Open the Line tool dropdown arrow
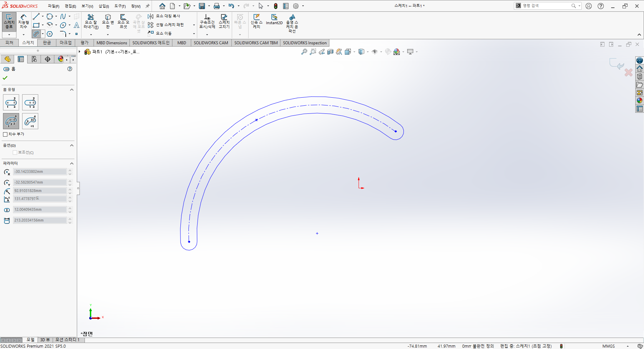The image size is (644, 349). tap(43, 16)
